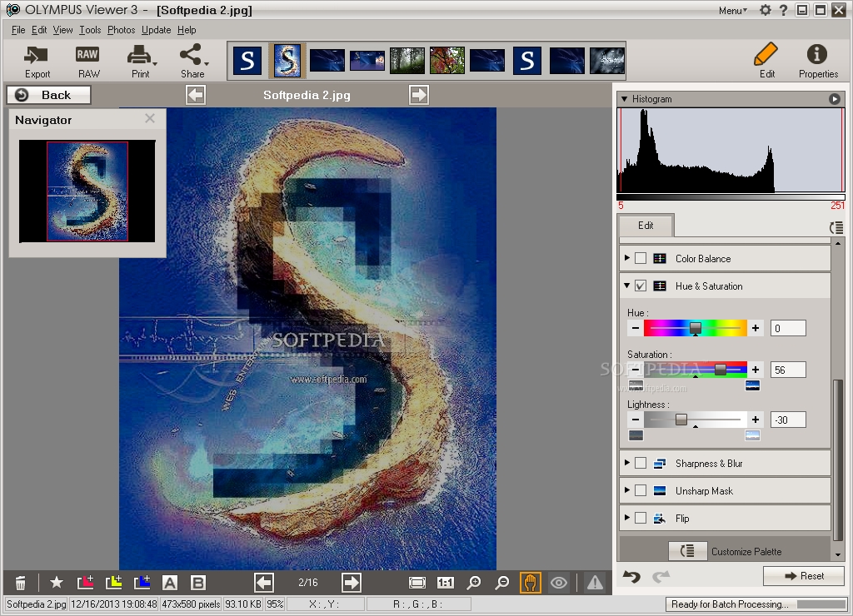Increase Hue with plus button

[x=755, y=328]
